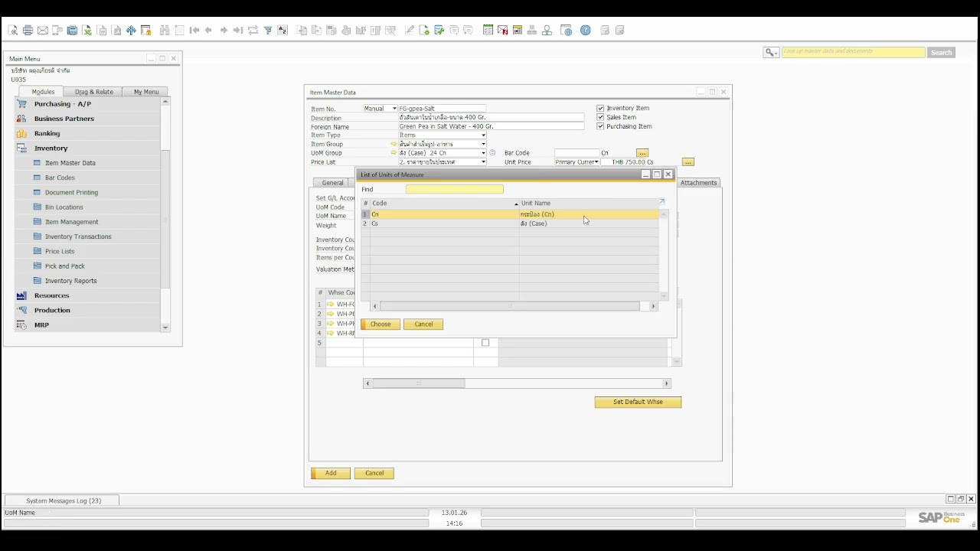This screenshot has width=980, height=551.
Task: Expand the Price List dropdown
Action: tap(483, 162)
